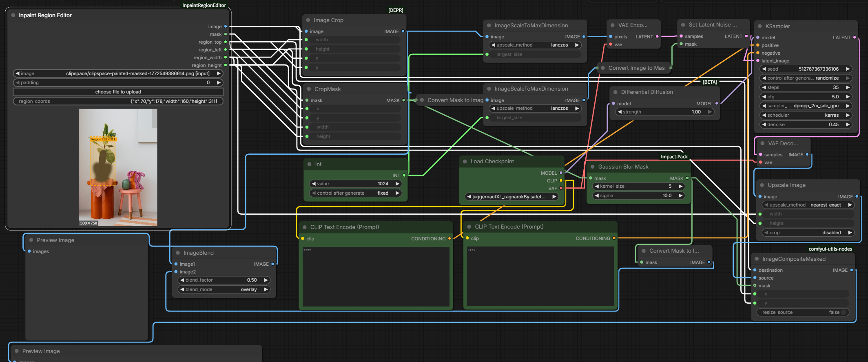Increase the KSampler seed with its right arrow
This screenshot has height=362, width=868.
pyautogui.click(x=848, y=69)
